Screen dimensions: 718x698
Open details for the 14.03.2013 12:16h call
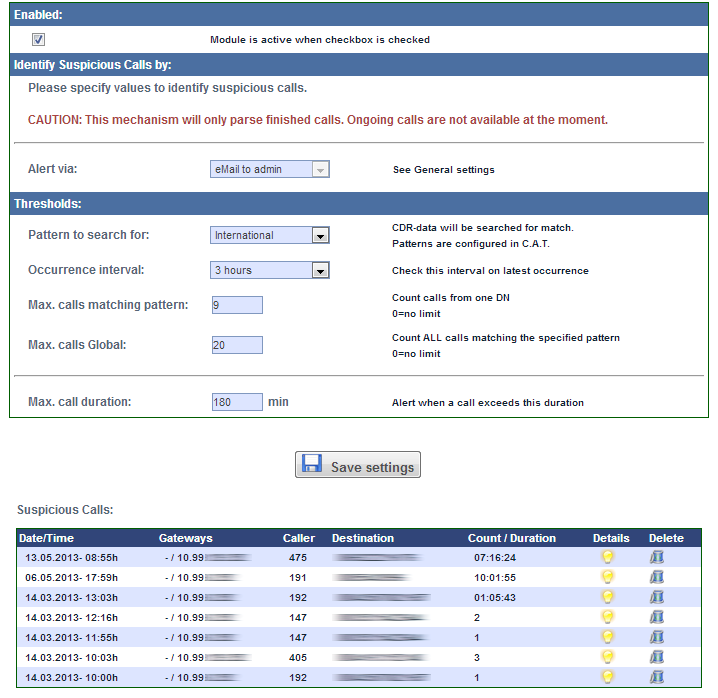point(607,617)
